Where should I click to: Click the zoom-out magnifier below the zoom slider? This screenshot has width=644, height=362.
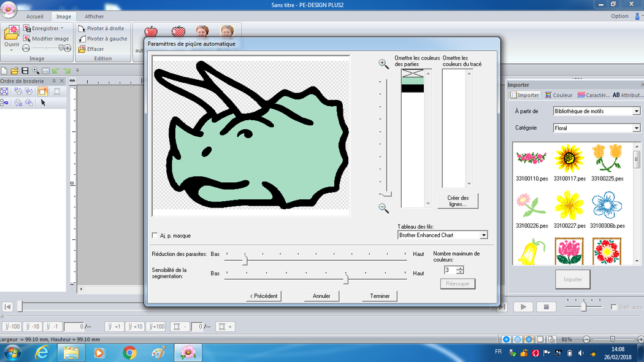(x=383, y=209)
